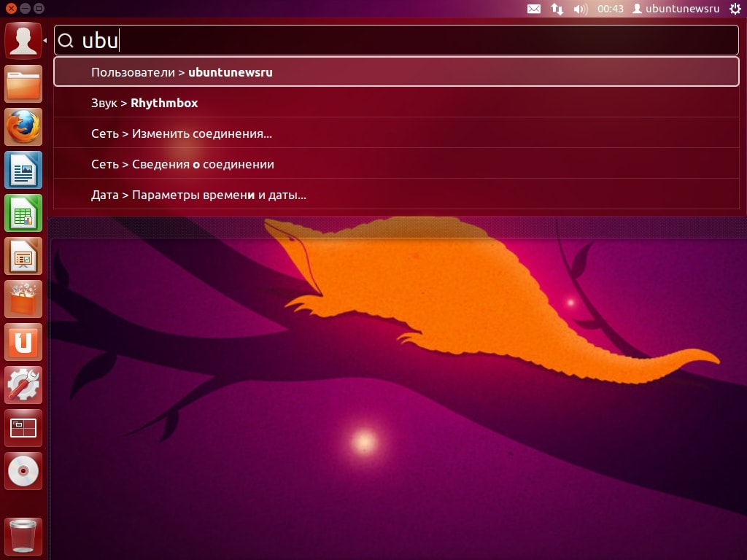The width and height of the screenshot is (747, 560).
Task: Open LibreOffice Calc spreadsheet icon
Action: 23,213
